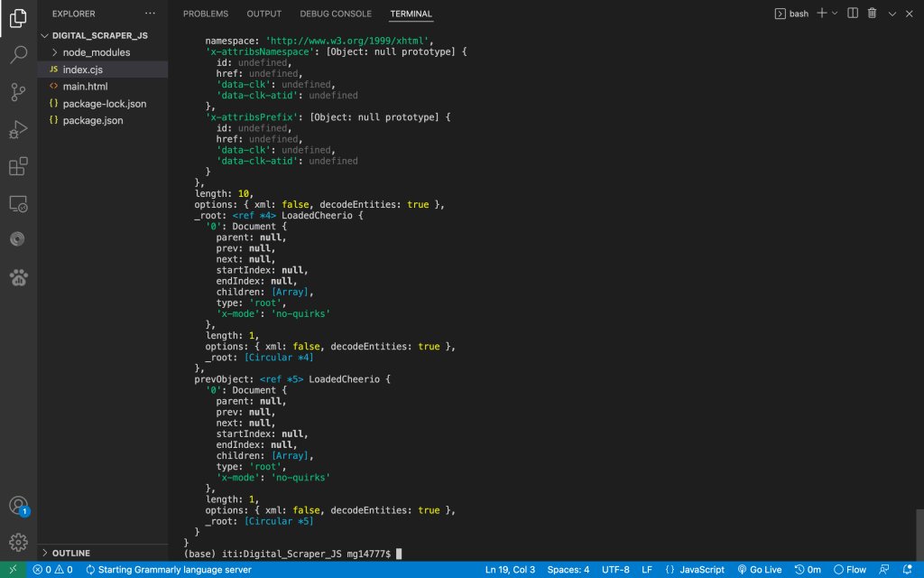
Task: Kill terminal with trash icon
Action: [873, 13]
